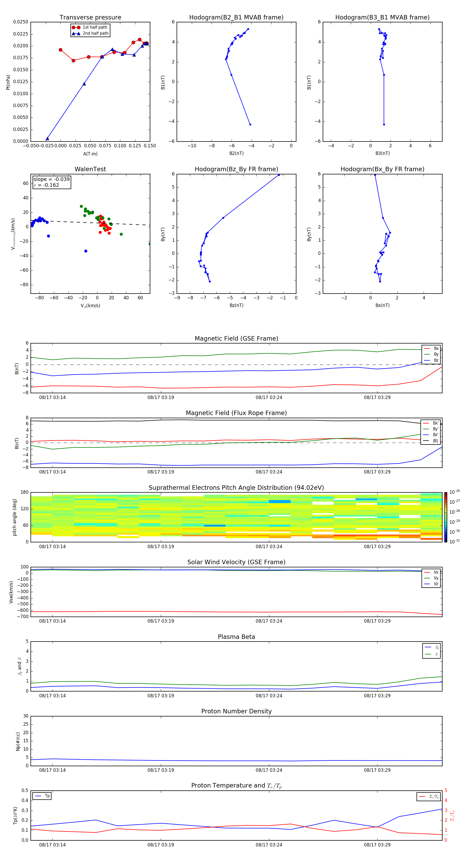Click the 08/17 03:19 tick of the Proton Number Density axis
Viewport: 473px width, 868px height.
pyautogui.click(x=161, y=770)
